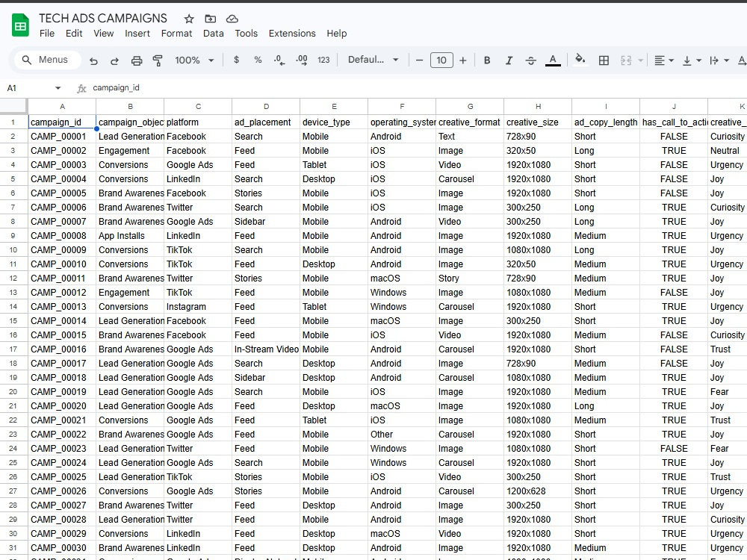The image size is (747, 560).
Task: Click the 1200x628 creative size cell
Action: tap(538, 491)
